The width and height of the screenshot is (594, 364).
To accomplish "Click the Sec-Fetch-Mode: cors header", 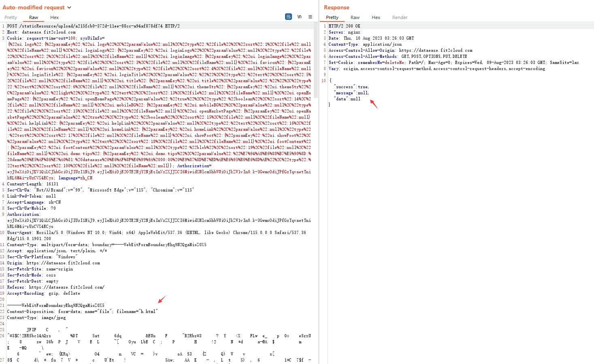I will tap(32, 275).
